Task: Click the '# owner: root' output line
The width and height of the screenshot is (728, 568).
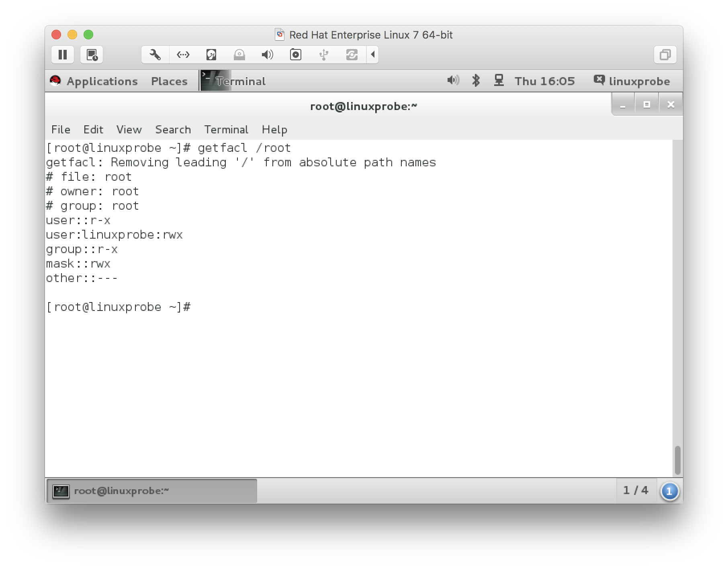Action: pyautogui.click(x=92, y=191)
